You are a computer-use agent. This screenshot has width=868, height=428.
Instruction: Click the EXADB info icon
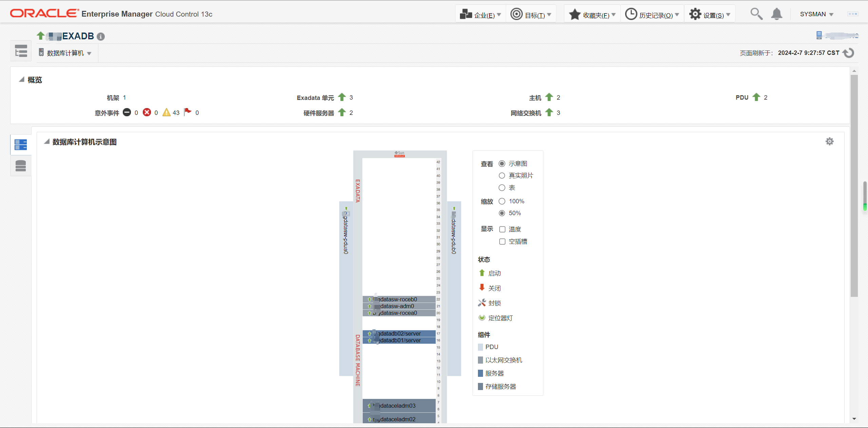[101, 37]
